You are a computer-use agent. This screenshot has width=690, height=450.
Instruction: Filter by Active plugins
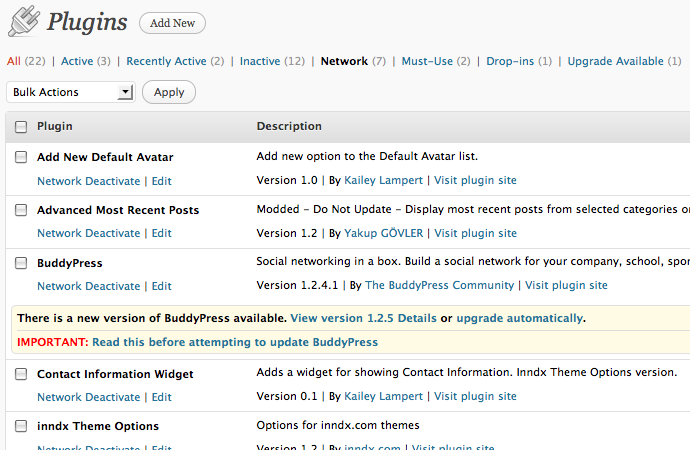(77, 61)
